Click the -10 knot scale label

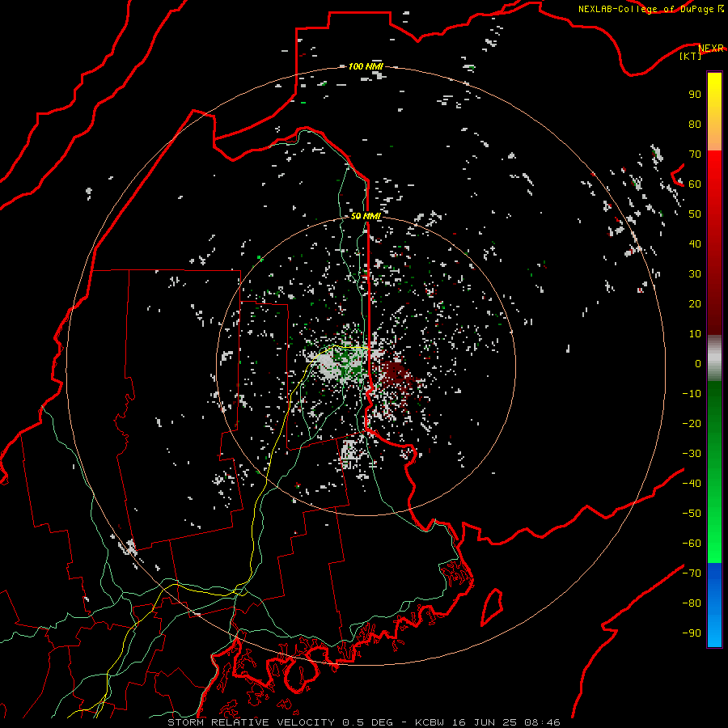[692, 394]
